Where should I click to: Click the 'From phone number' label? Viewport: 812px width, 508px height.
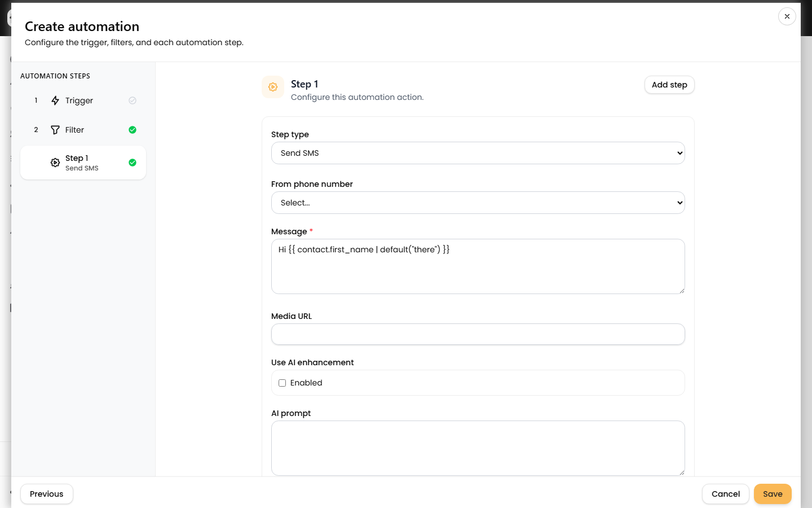[x=312, y=184]
